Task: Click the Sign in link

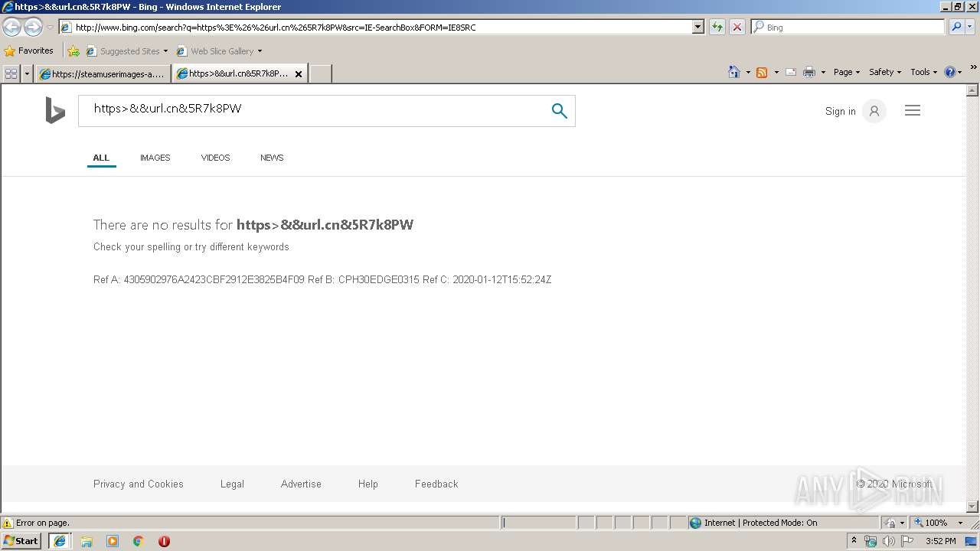Action: [840, 111]
